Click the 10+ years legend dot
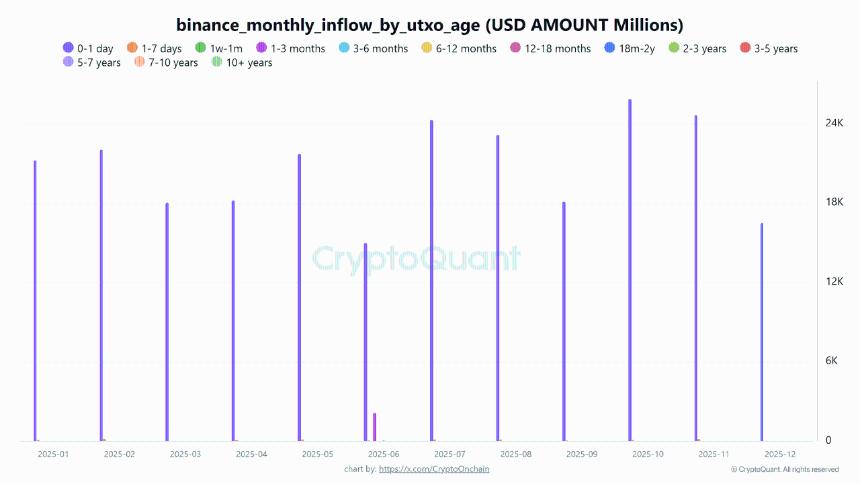 217,63
